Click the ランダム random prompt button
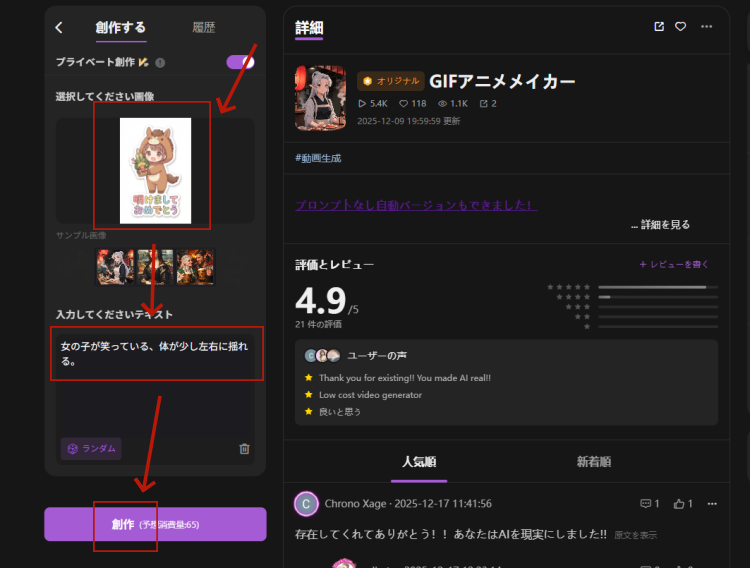The height and width of the screenshot is (568, 750). [x=92, y=449]
